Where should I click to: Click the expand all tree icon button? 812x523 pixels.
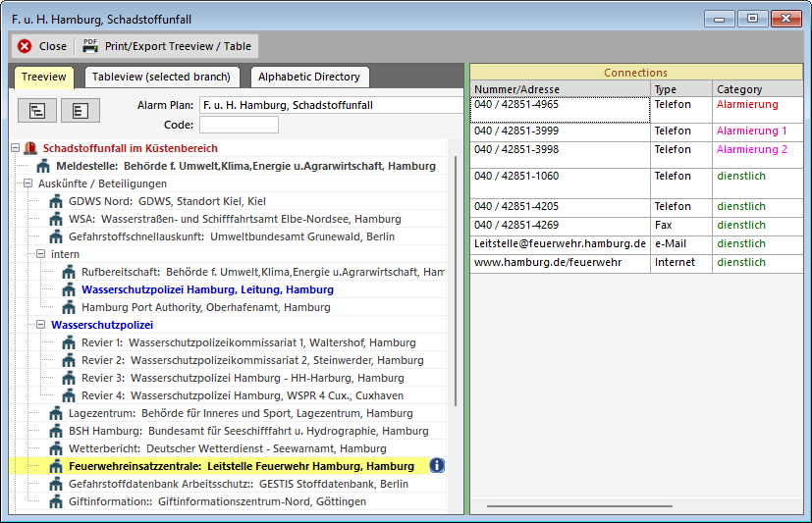click(x=37, y=110)
